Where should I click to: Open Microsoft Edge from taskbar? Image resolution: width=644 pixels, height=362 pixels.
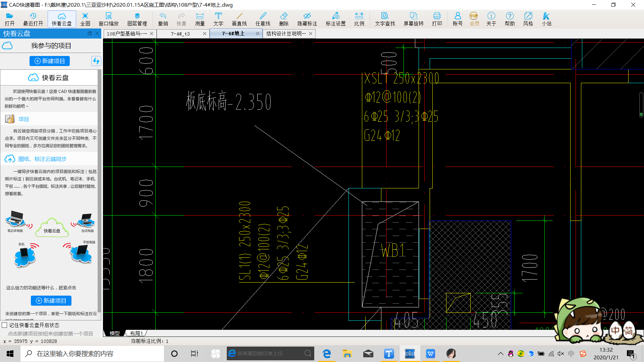[326, 354]
